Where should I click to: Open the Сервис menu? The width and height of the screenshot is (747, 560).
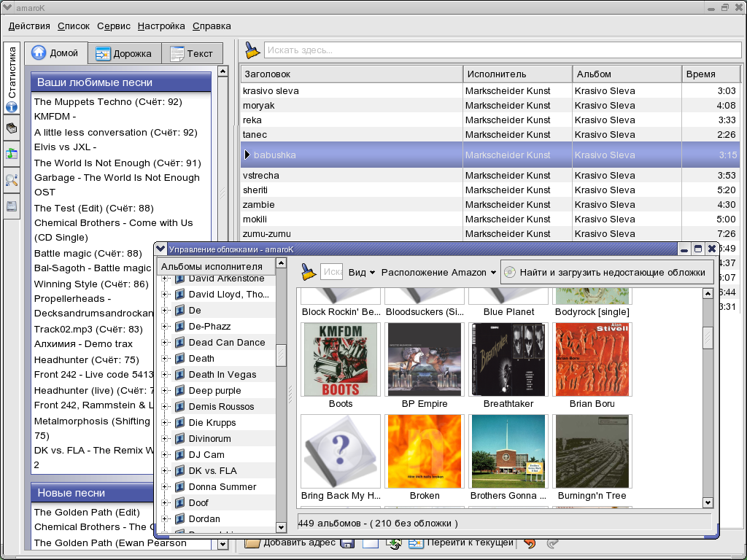click(113, 26)
